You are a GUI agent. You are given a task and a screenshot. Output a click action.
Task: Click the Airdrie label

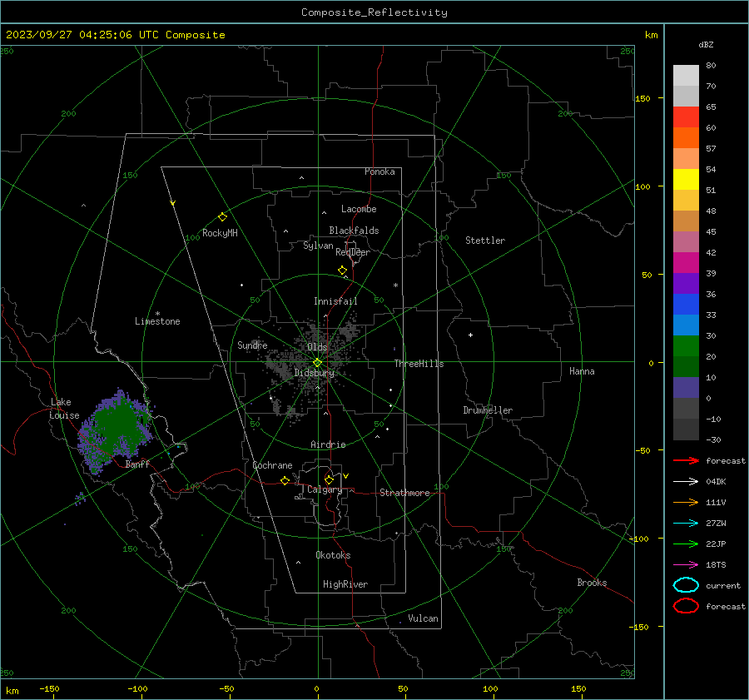(328, 444)
